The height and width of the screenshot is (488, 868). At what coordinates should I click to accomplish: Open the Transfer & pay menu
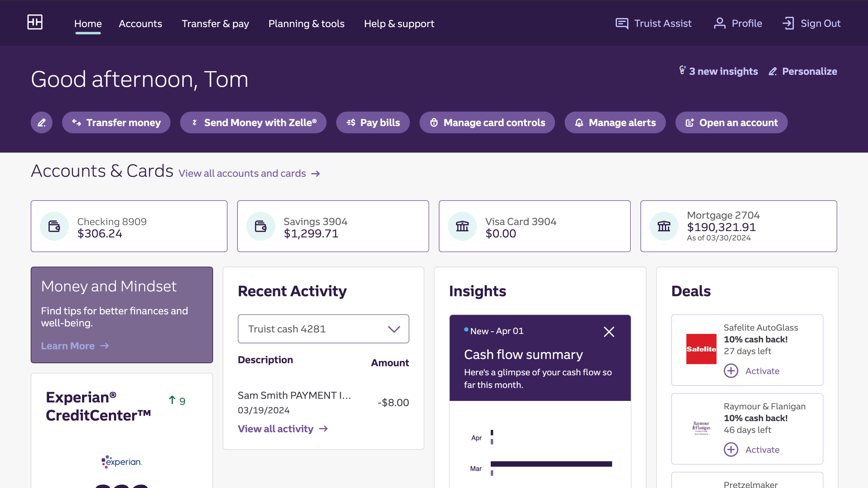click(x=215, y=23)
